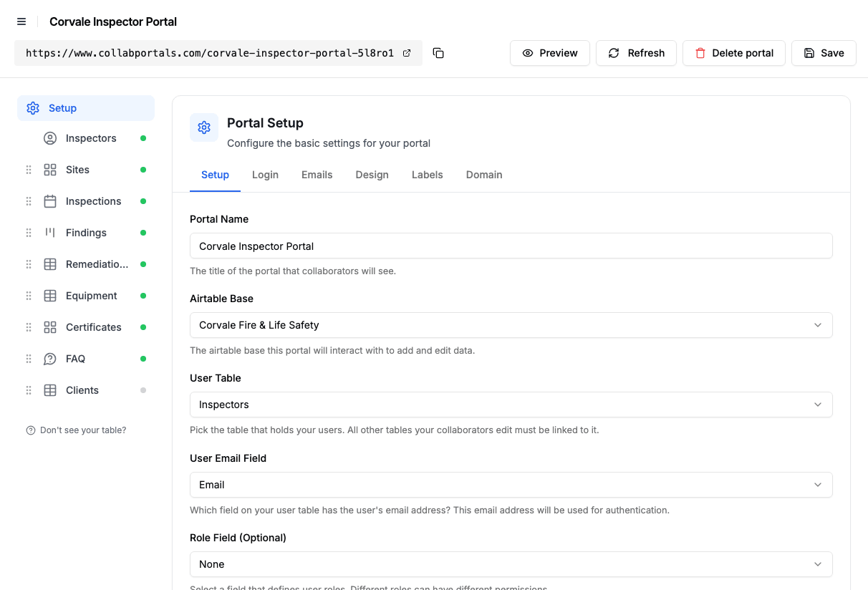The height and width of the screenshot is (590, 868).
Task: Open the Certificates sidebar item
Action: [x=94, y=327]
